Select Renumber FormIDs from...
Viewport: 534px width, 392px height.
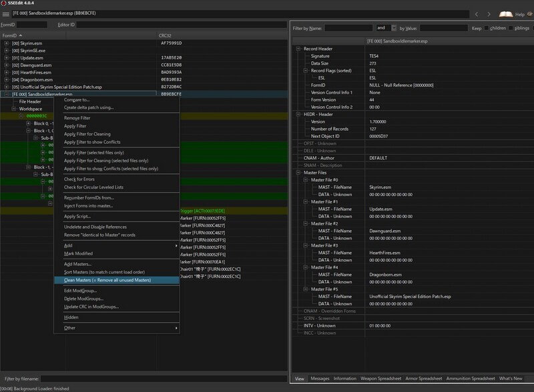click(116, 198)
